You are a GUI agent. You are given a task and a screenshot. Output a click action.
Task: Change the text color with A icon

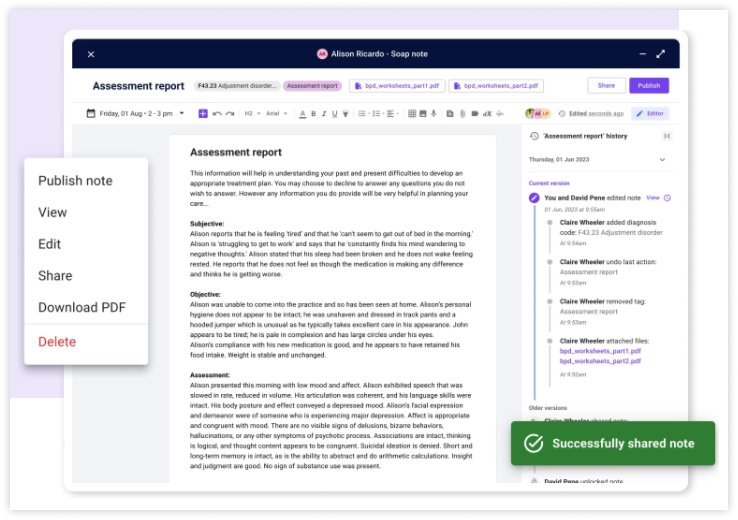[303, 113]
